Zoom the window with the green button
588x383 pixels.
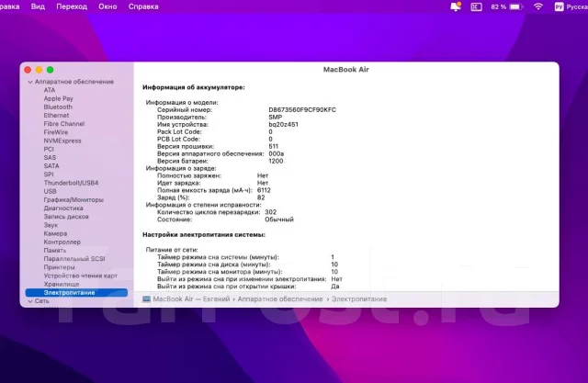tap(50, 70)
